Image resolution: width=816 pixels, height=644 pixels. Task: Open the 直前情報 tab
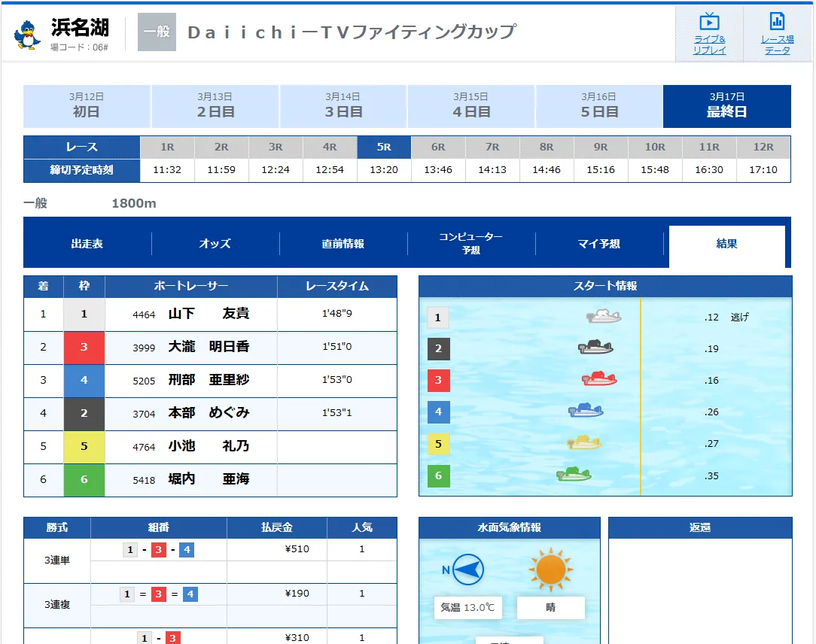pos(343,244)
